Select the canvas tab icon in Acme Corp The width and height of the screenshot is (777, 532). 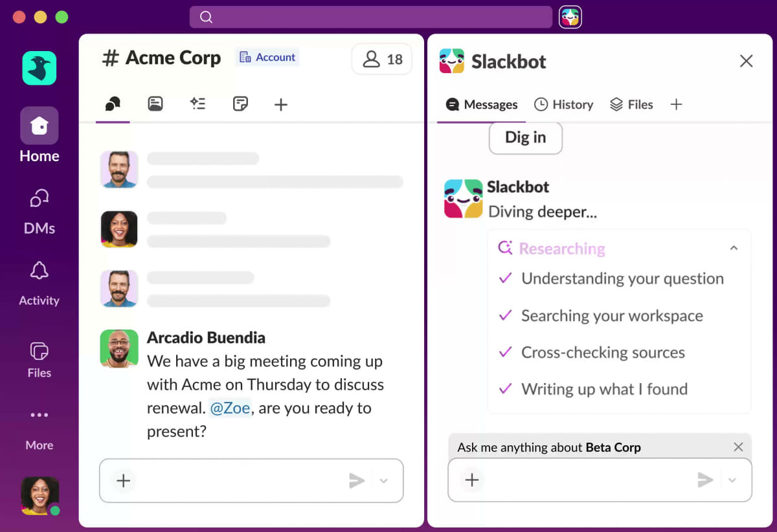pyautogui.click(x=155, y=104)
